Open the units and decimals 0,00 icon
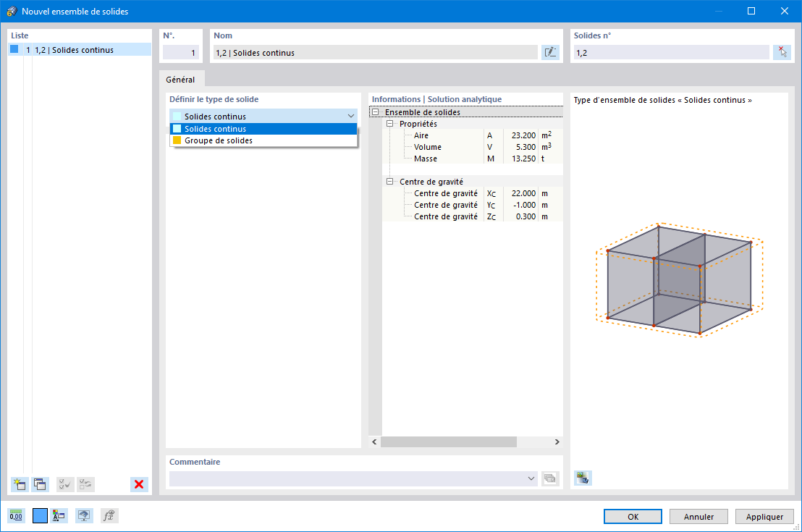Screen dimensions: 802x532 (16, 515)
